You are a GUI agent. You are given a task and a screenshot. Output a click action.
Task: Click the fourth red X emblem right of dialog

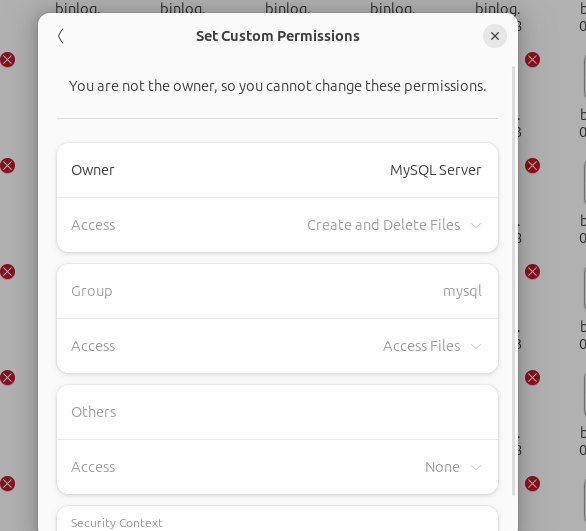pos(533,377)
